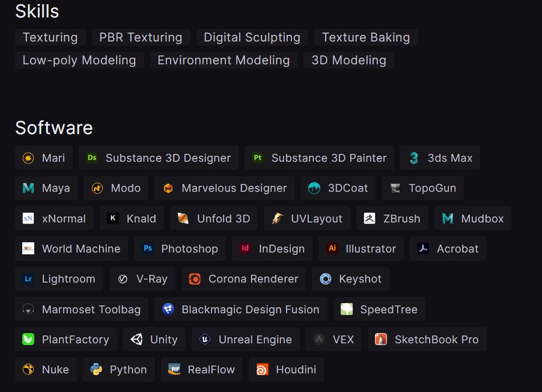This screenshot has width=542, height=392.
Task: Click the "SketchBook Pro" label text
Action: tap(437, 340)
